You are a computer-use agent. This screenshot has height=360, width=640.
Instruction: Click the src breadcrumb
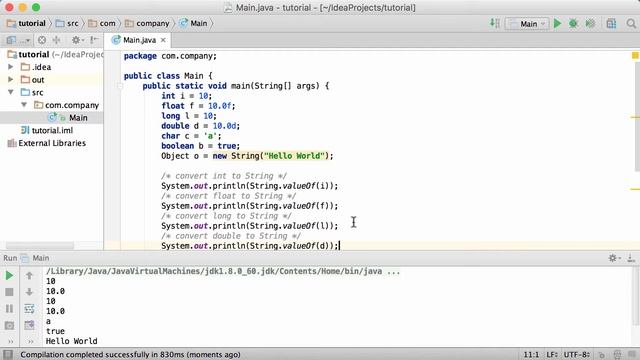pyautogui.click(x=67, y=24)
